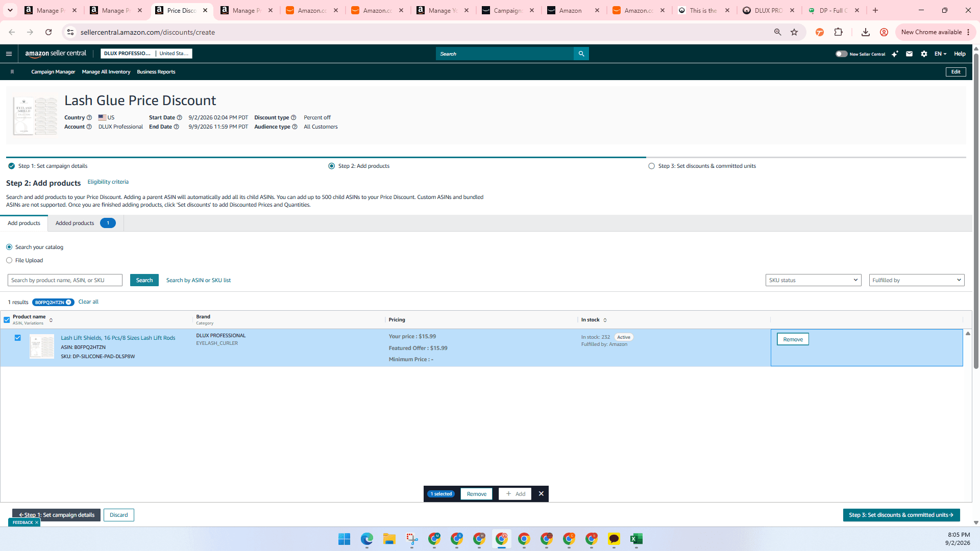The image size is (980, 551).
Task: Open the SKU status dropdown
Action: 813,280
